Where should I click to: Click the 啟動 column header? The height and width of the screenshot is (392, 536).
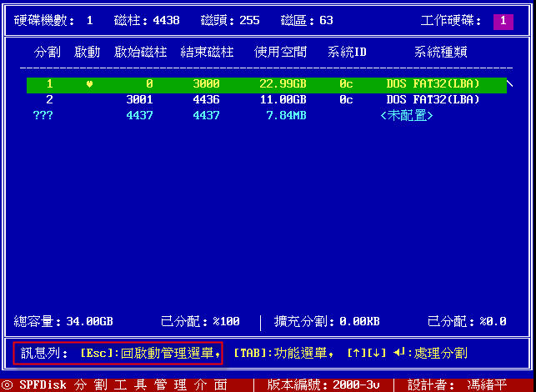coord(88,53)
